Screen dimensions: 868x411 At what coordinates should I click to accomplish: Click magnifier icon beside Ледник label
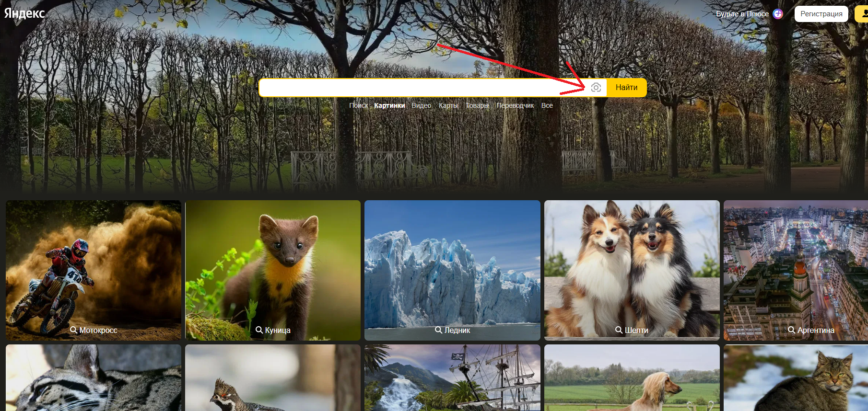pyautogui.click(x=438, y=330)
